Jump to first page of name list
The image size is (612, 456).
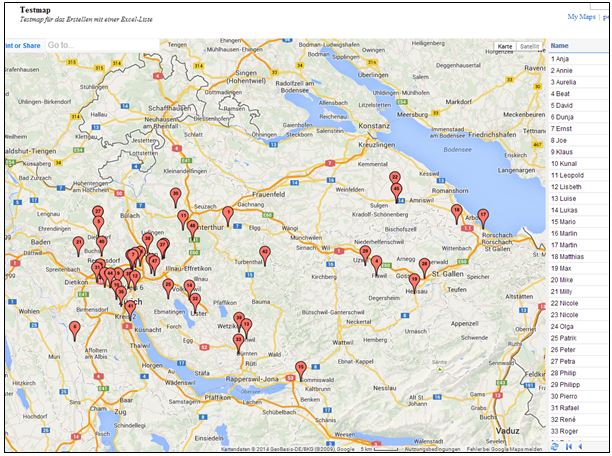click(569, 446)
